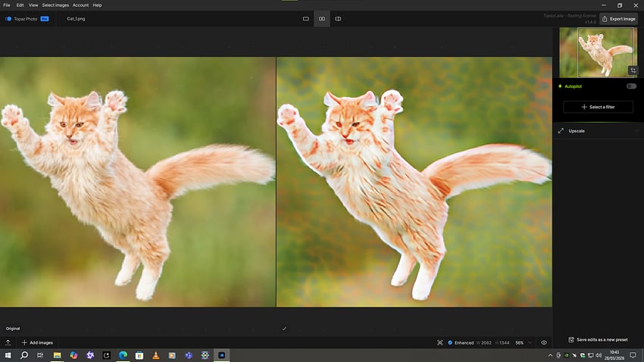Screen dimensions: 644x362
Task: Select side-by-side comparison view
Action: pos(322,18)
